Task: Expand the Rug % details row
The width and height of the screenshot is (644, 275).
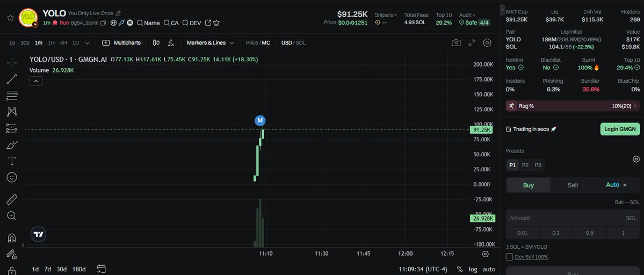Action: tap(573, 106)
